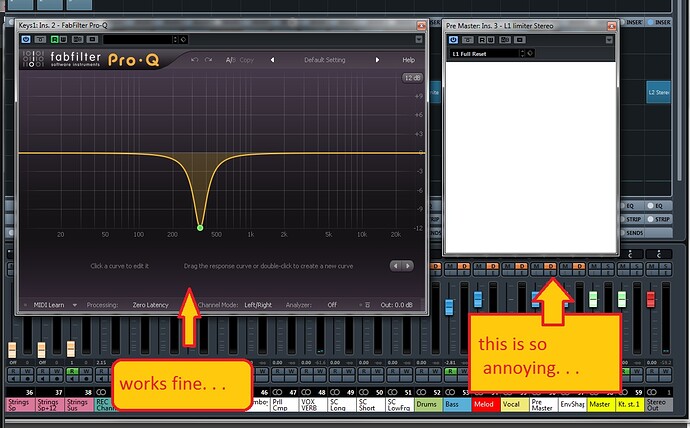Select the SC LowFrq channel label
Screen dimensions: 690x428
click(400, 405)
